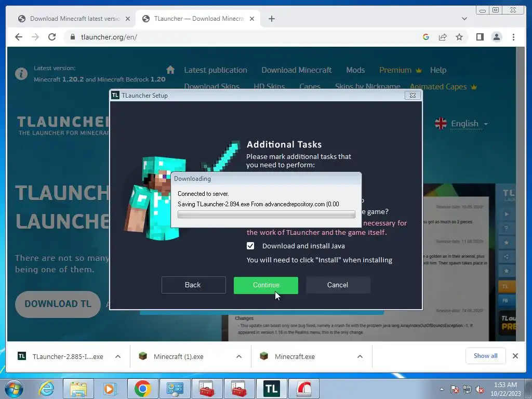This screenshot has height=399, width=532.
Task: Open File Explorer from taskbar
Action: (78, 389)
